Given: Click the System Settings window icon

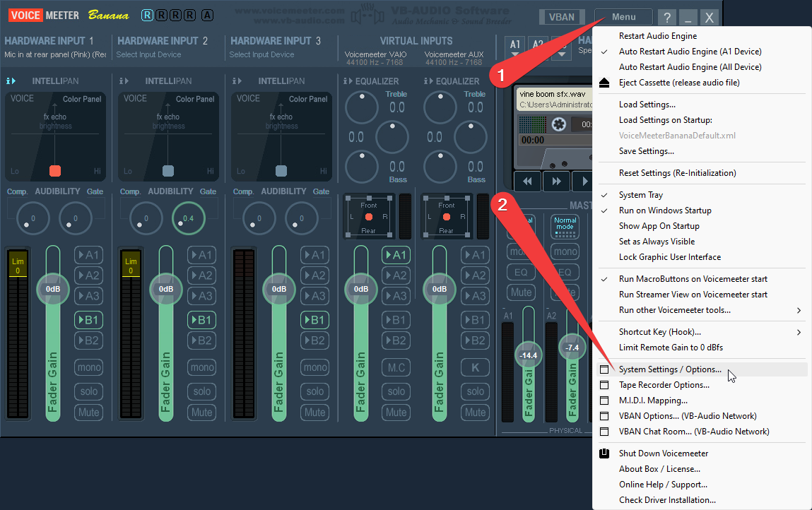Looking at the screenshot, I should pyautogui.click(x=604, y=369).
